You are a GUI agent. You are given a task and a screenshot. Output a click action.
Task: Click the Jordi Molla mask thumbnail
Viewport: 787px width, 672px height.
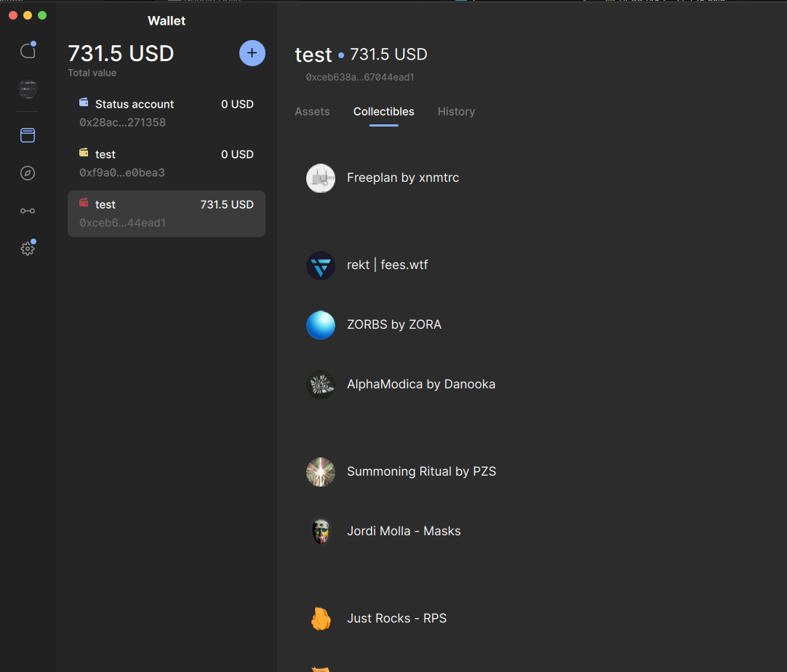321,532
